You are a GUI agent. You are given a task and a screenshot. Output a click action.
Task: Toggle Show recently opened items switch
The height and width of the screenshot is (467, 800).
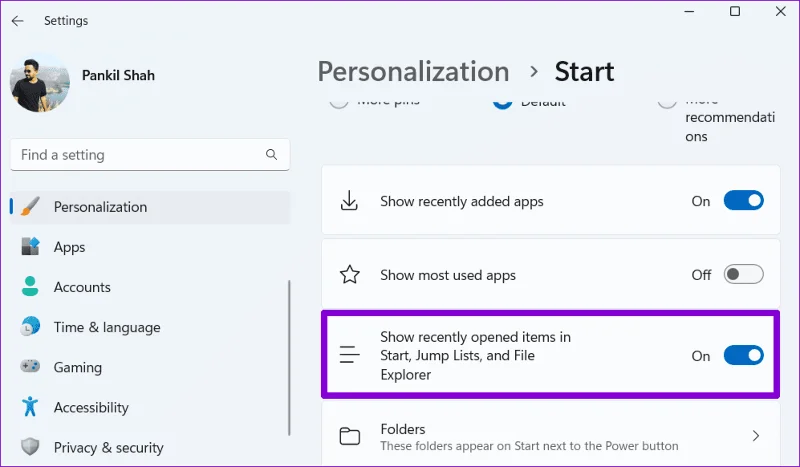(x=743, y=355)
